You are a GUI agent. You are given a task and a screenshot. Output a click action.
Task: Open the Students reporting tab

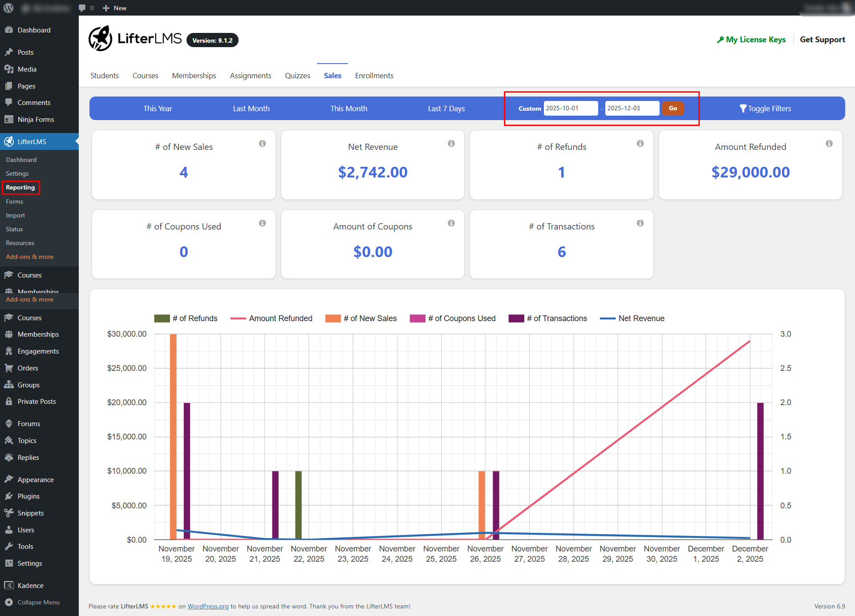pos(105,76)
